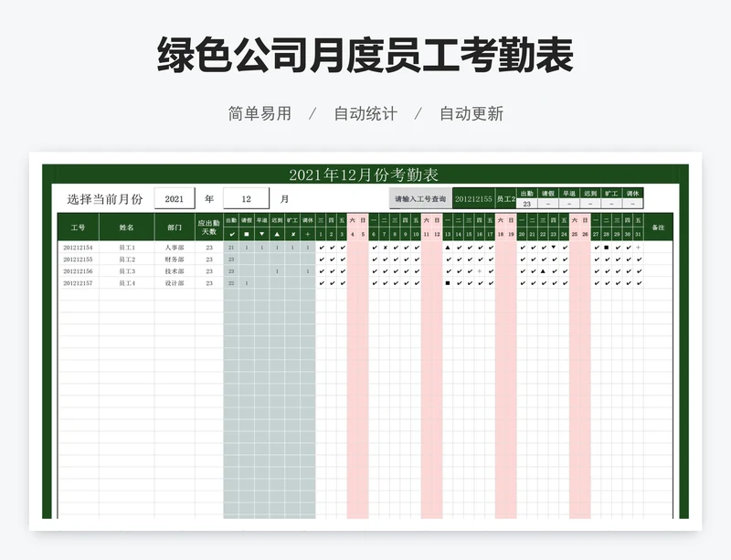Click the triangle mark in 员工3's attendance row
Screen dimensions: 731x560
[x=542, y=271]
